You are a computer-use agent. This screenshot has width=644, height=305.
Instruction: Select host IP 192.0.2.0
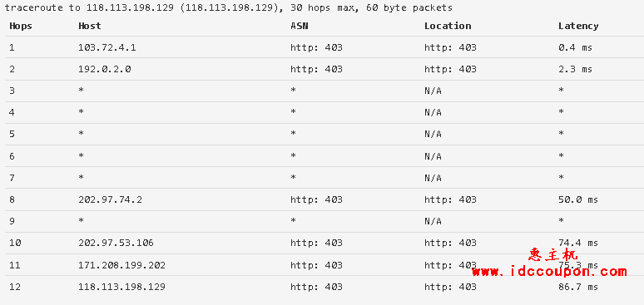pos(104,69)
